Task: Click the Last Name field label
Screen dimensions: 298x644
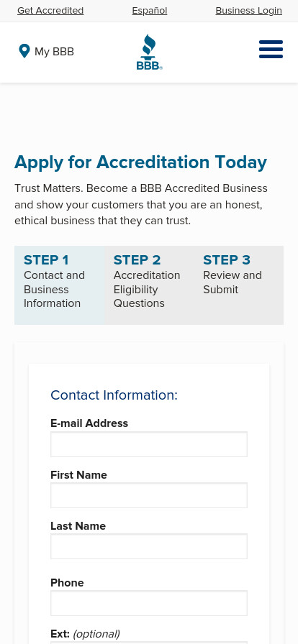Action: click(x=78, y=526)
